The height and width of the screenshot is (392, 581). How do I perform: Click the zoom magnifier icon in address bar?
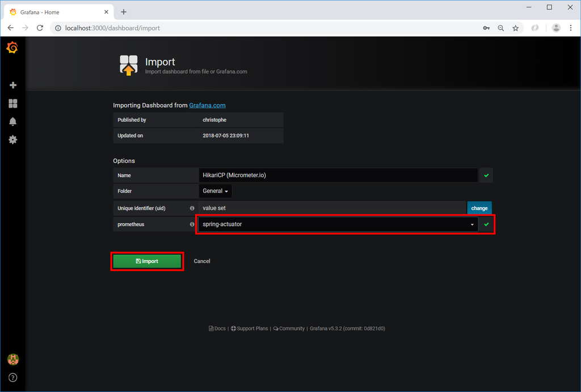pyautogui.click(x=501, y=28)
